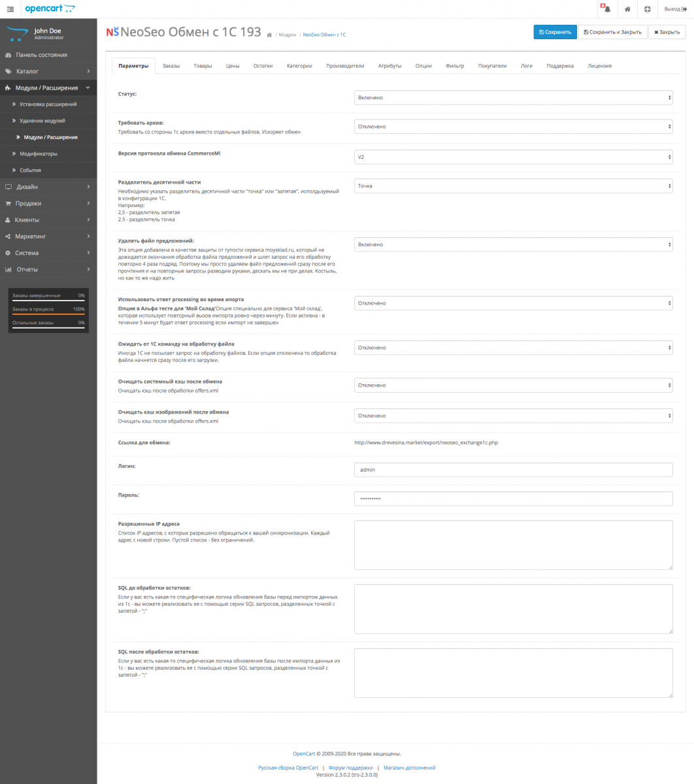The width and height of the screenshot is (694, 784).
Task: Switch to the Логи tab
Action: [x=527, y=66]
